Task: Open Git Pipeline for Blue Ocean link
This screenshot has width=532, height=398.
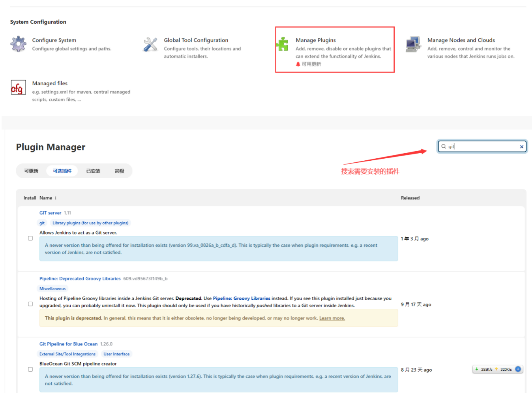Action: pyautogui.click(x=68, y=344)
